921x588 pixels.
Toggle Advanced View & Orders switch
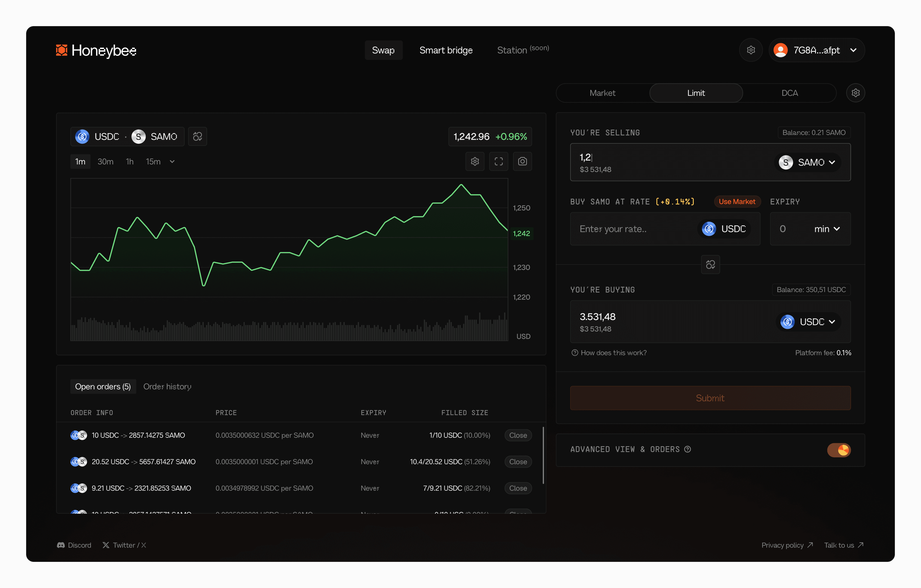(x=839, y=450)
